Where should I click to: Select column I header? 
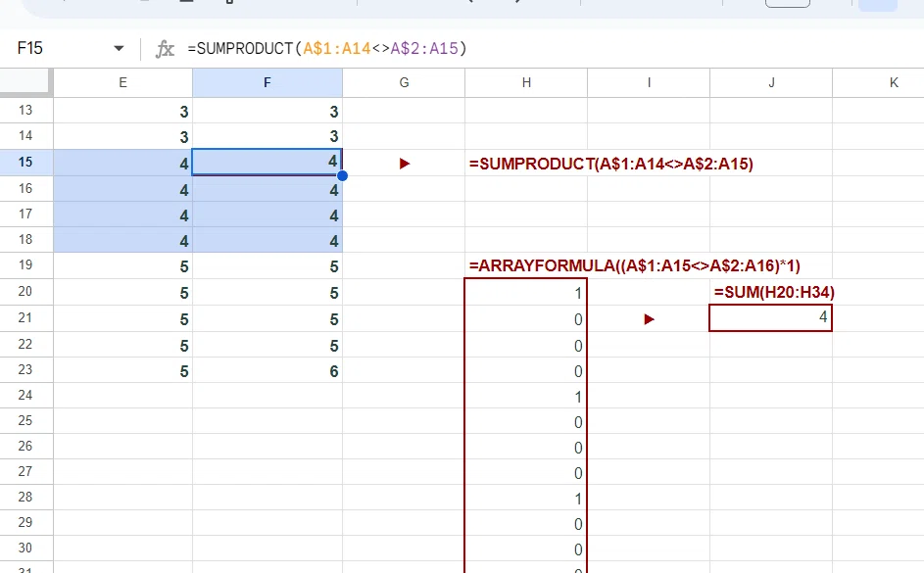pyautogui.click(x=649, y=82)
